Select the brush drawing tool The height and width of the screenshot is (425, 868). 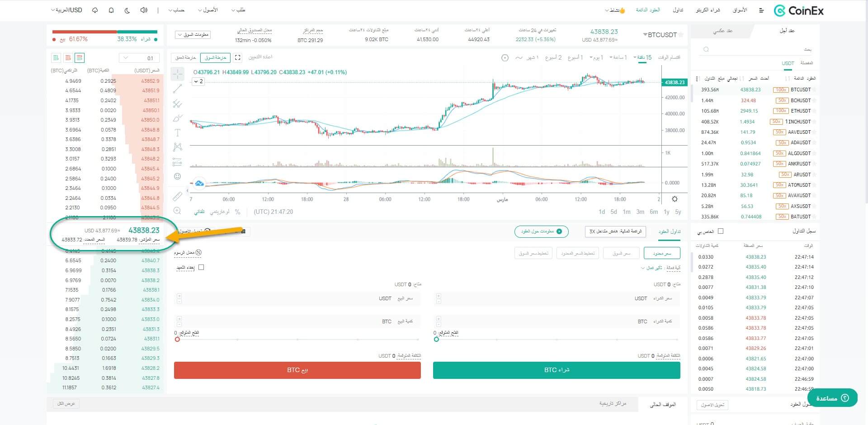(177, 118)
